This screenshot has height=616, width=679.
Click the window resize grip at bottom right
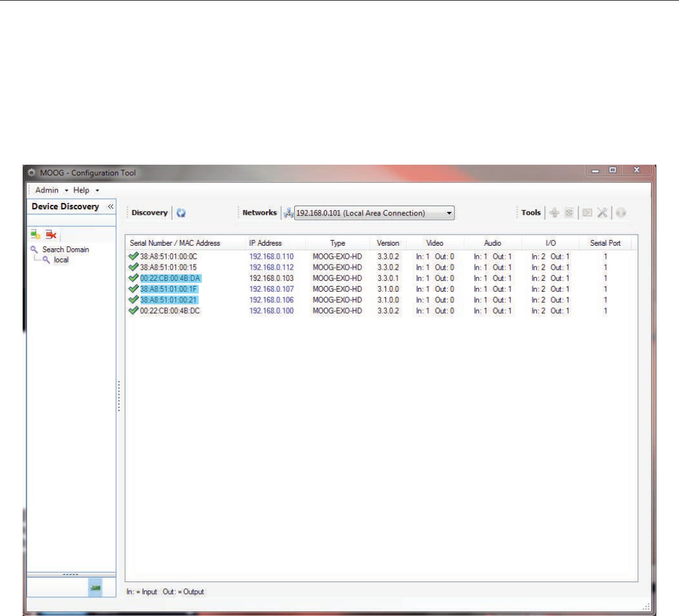646,607
